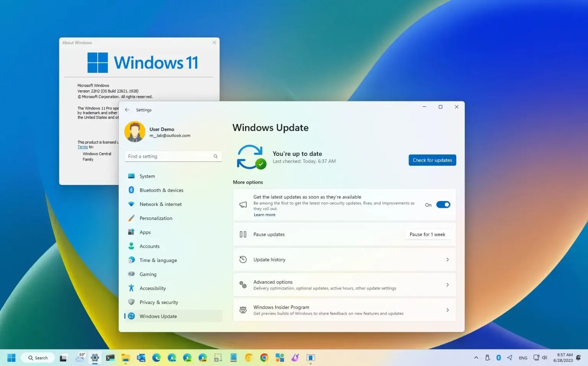
Task: Open Accessibility settings
Action: (x=173, y=288)
